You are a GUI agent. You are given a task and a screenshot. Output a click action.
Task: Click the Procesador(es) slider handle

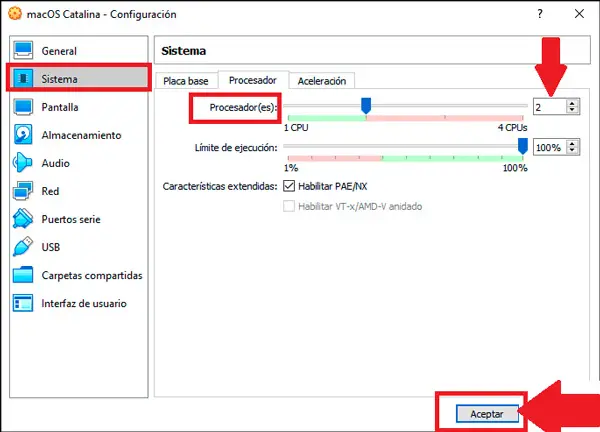(366, 104)
